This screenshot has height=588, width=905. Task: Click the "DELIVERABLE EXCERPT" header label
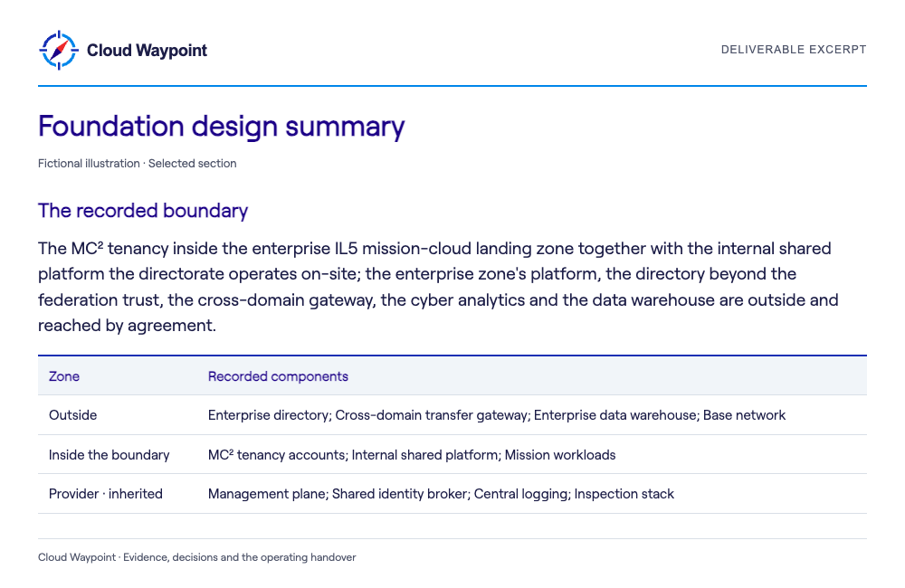(x=794, y=50)
